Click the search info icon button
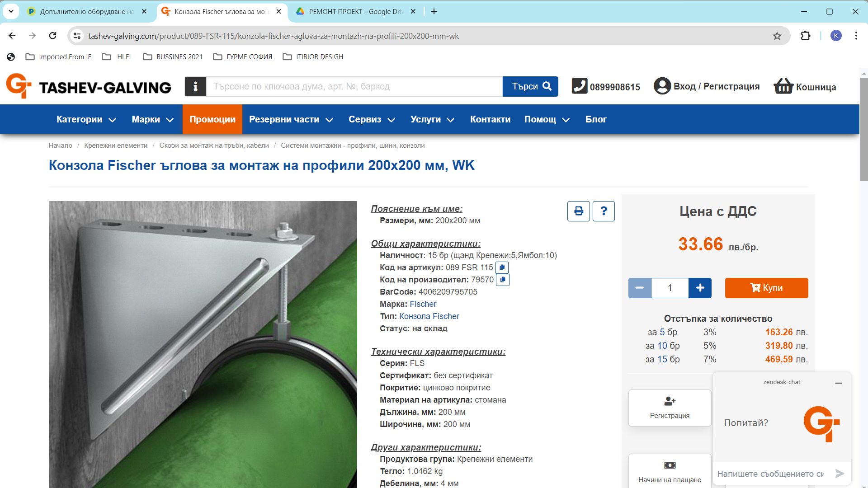Viewport: 868px width, 488px height. point(195,86)
